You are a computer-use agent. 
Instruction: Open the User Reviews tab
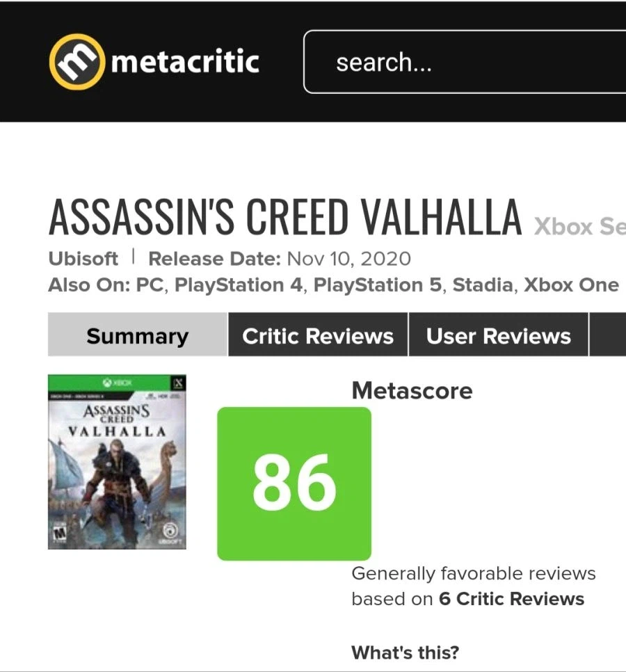coord(499,336)
